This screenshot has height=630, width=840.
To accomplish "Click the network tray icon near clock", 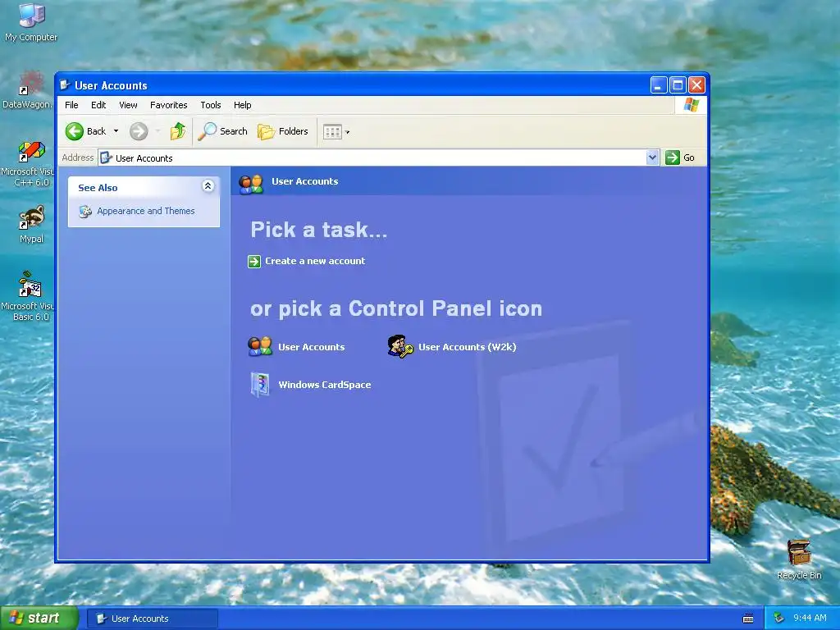I will point(779,619).
